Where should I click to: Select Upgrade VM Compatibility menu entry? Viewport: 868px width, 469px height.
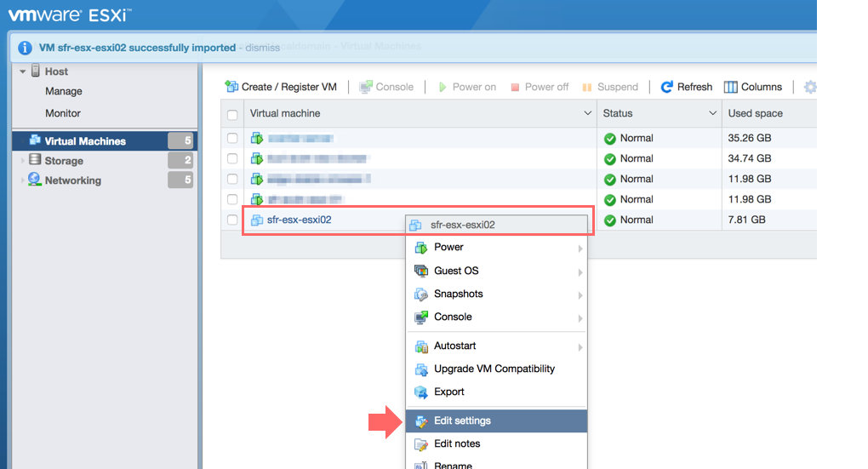[x=497, y=369]
